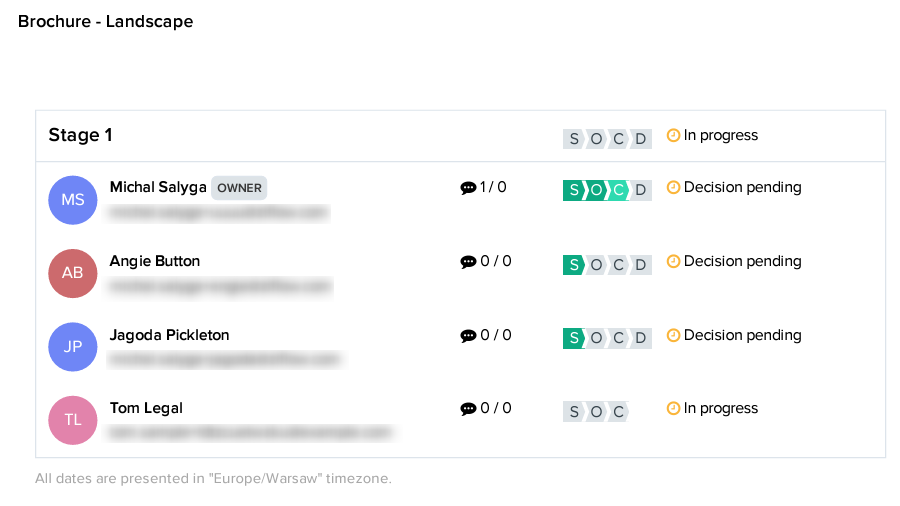The height and width of the screenshot is (506, 900).
Task: Click clock icon beside Stage 1 In progress
Action: (673, 135)
